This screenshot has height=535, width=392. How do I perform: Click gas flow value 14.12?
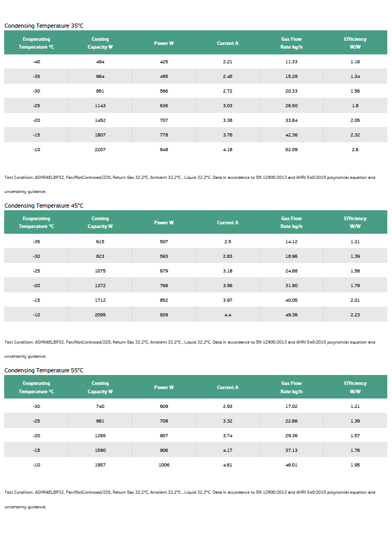(292, 241)
